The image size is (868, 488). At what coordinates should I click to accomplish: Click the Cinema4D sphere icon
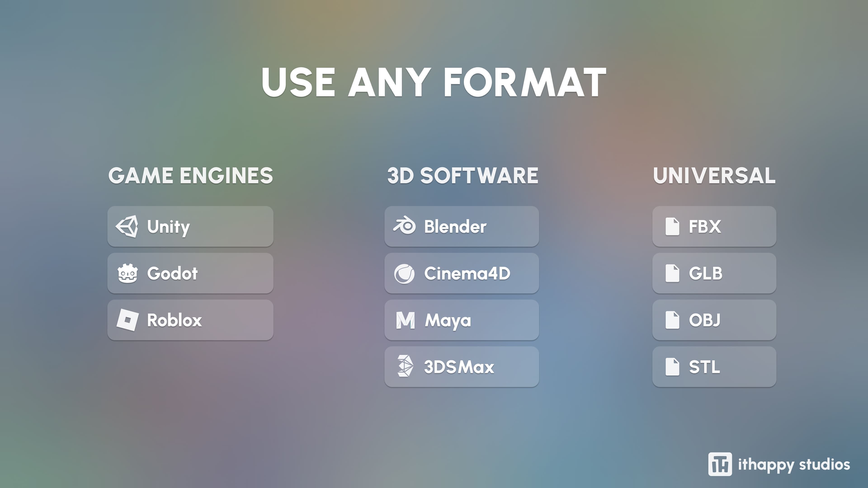click(404, 273)
